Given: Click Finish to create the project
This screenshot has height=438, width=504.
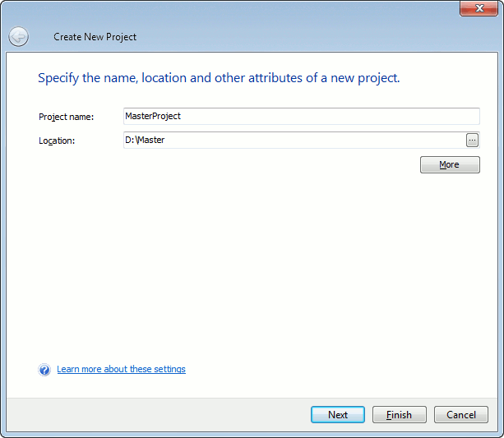Looking at the screenshot, I should click(x=400, y=414).
